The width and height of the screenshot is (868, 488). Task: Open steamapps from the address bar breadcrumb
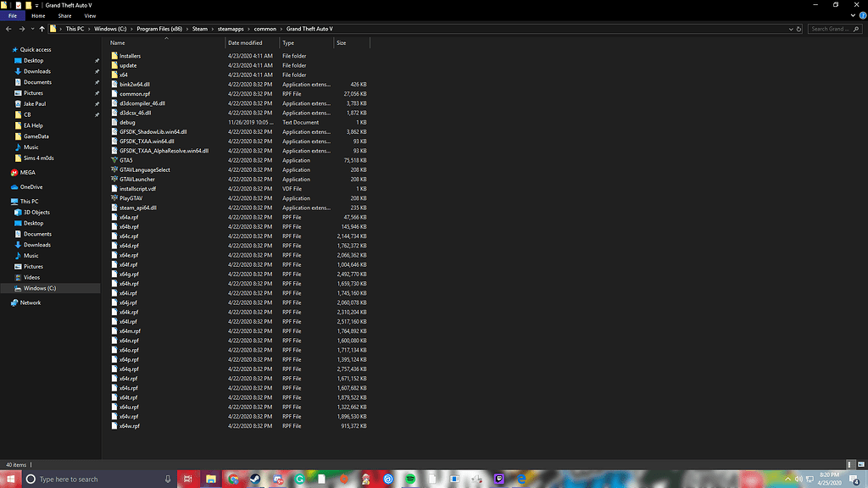[x=231, y=28]
